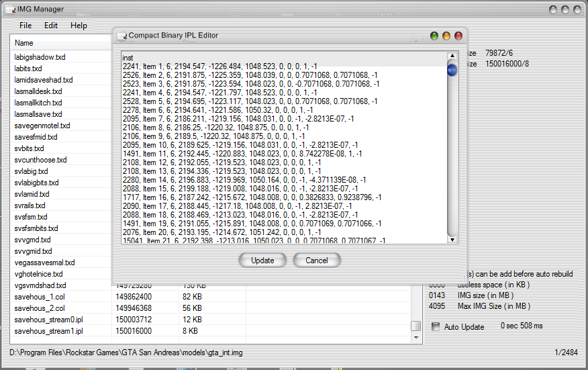Open the Help menu
Screen dimensions: 588x370
[79, 26]
